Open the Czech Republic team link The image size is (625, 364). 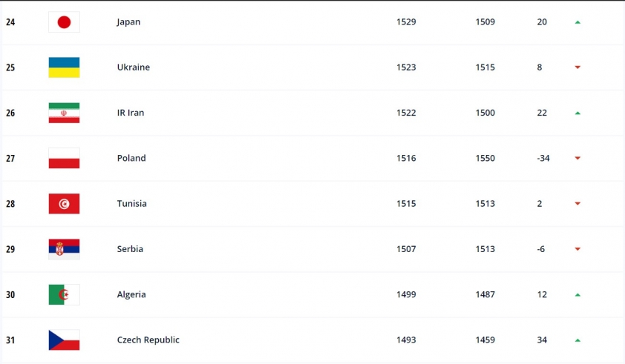pos(148,340)
